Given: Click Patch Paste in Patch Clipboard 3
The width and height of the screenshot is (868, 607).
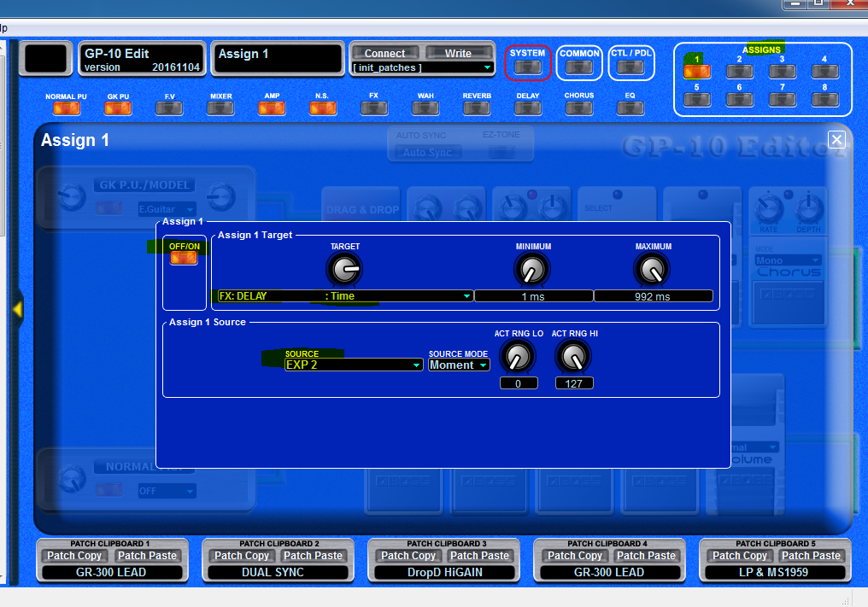Looking at the screenshot, I should coord(479,556).
